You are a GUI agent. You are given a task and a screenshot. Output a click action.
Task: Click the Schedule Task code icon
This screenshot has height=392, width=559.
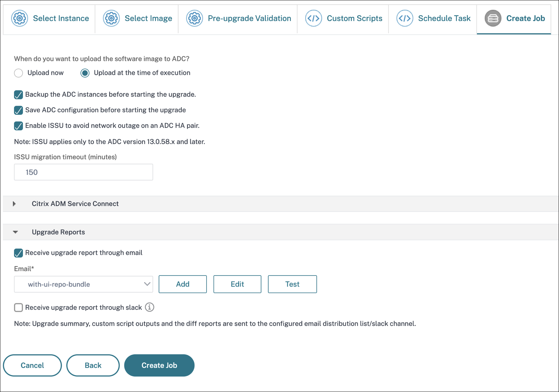pyautogui.click(x=405, y=18)
